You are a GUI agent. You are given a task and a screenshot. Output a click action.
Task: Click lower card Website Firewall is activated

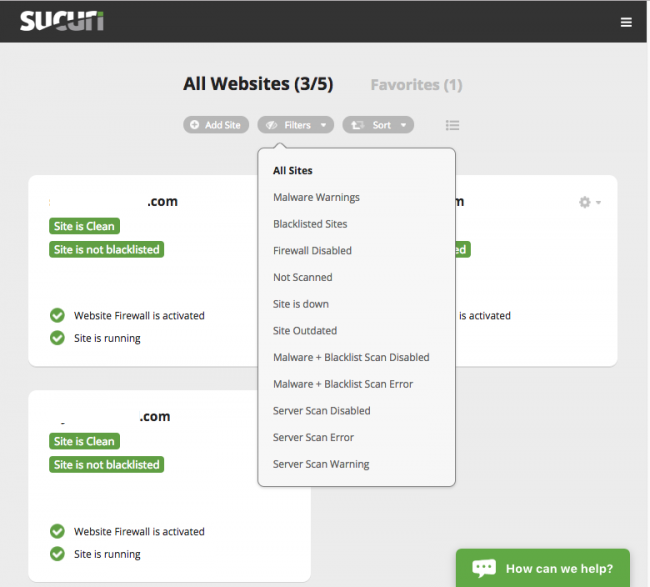pos(139,531)
